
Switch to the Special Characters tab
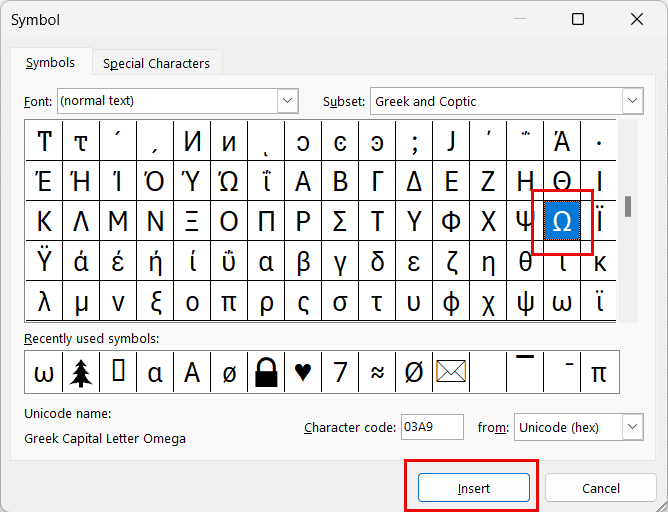pos(156,63)
